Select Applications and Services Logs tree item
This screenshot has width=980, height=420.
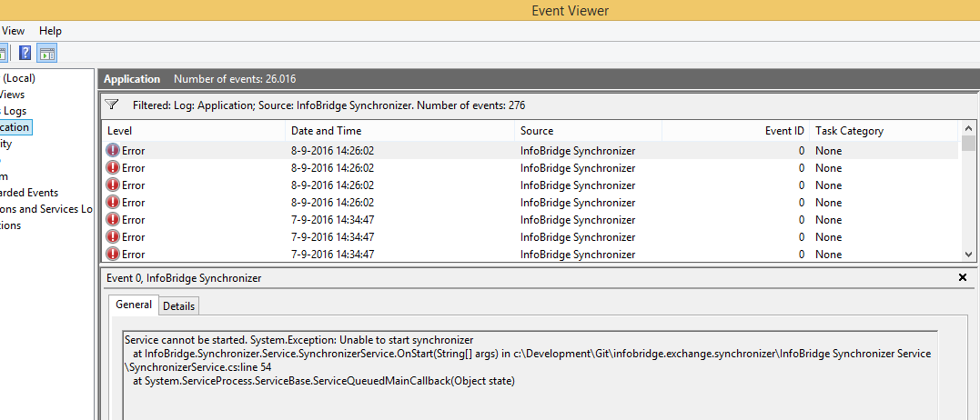coord(46,209)
